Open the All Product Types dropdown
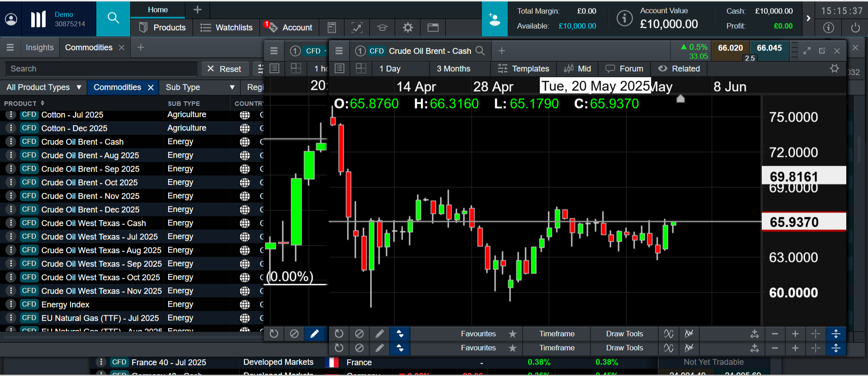 (x=44, y=87)
